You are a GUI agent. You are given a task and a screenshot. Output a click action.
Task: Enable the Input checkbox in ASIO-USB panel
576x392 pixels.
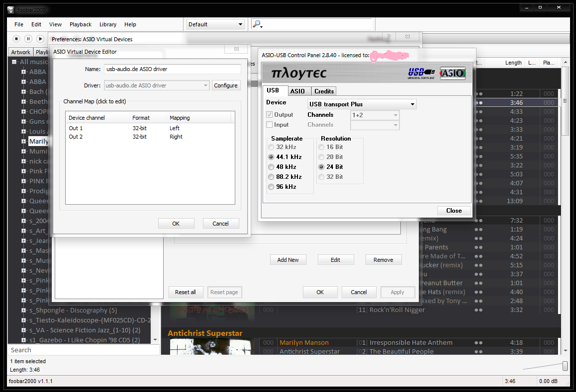(269, 124)
